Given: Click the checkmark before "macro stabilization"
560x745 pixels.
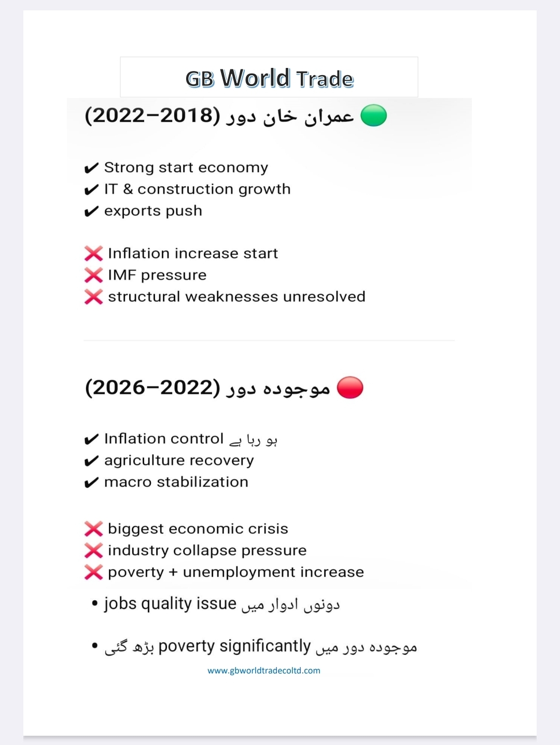Looking at the screenshot, I should (x=91, y=483).
